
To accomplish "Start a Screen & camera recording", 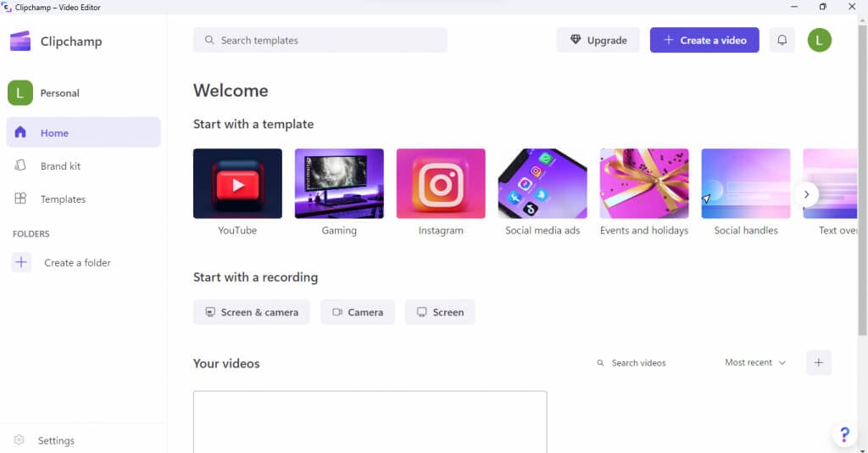I will [x=251, y=312].
